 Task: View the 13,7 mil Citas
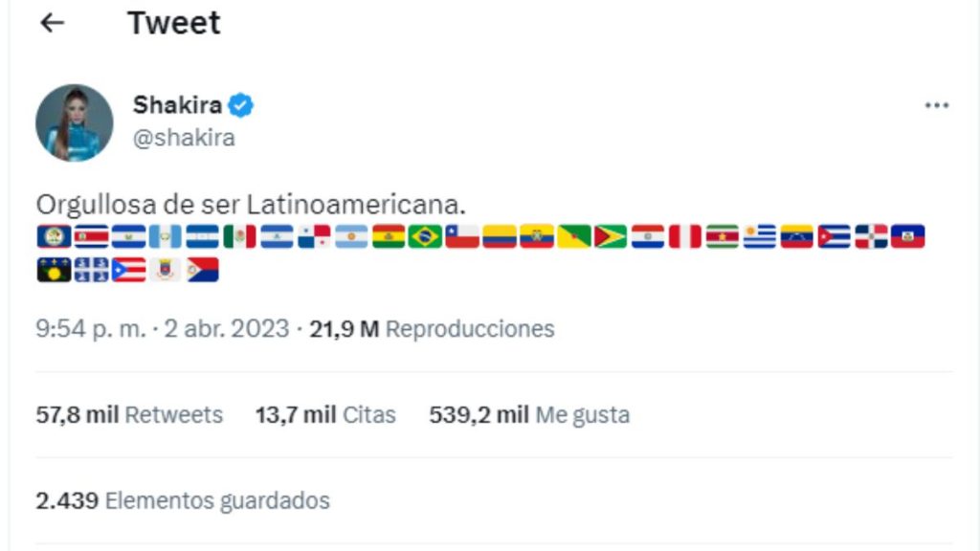tap(325, 414)
